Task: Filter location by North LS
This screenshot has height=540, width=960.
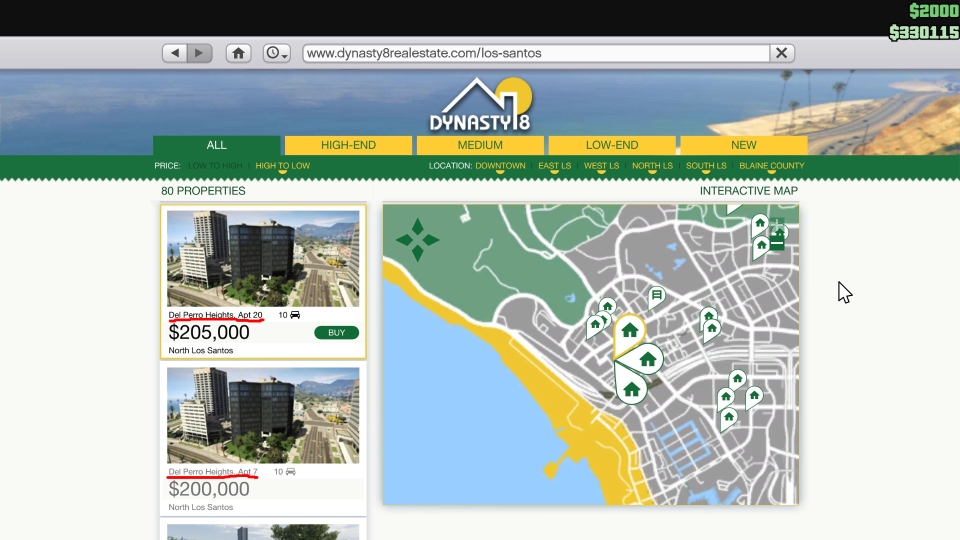Action: (x=652, y=166)
